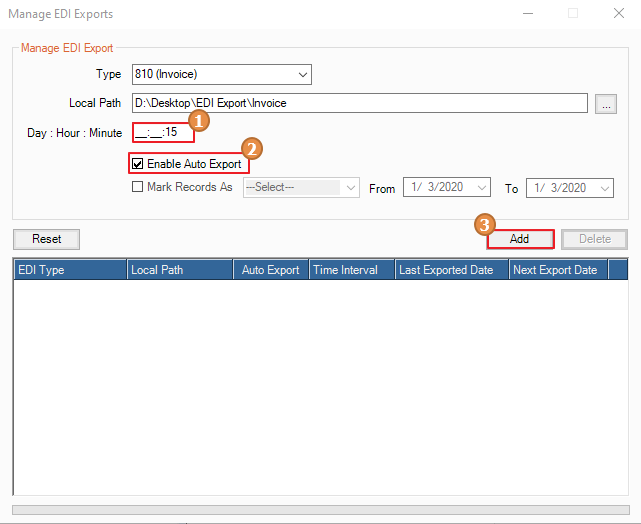Image resolution: width=641 pixels, height=524 pixels.
Task: Click the horizontal scrollbar at the bottom
Action: click(320, 510)
